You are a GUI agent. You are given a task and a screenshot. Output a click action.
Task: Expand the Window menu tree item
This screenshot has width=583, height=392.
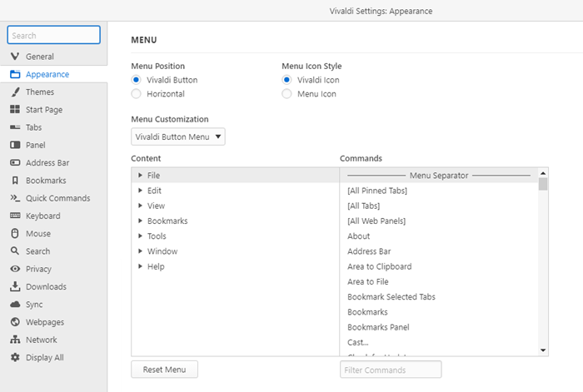[x=140, y=251]
